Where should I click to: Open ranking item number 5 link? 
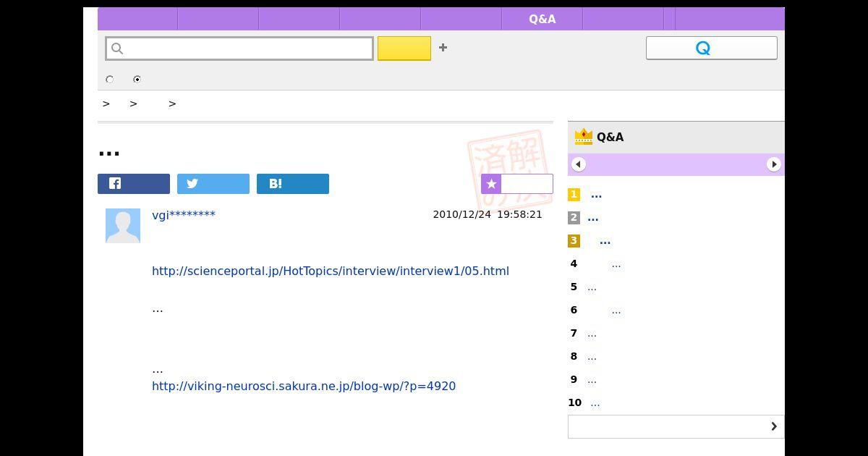(x=592, y=287)
